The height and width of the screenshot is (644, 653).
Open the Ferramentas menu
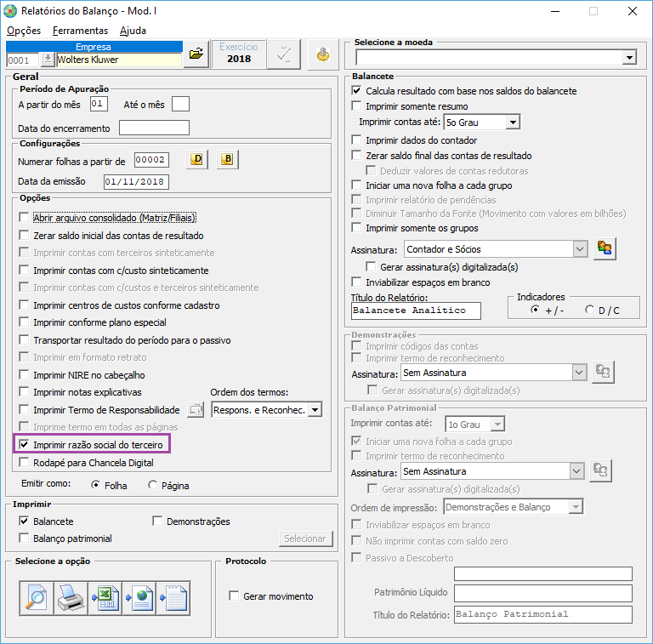click(80, 31)
